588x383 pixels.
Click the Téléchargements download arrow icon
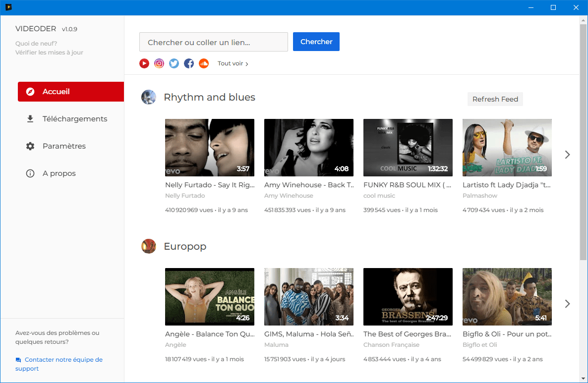tap(30, 119)
